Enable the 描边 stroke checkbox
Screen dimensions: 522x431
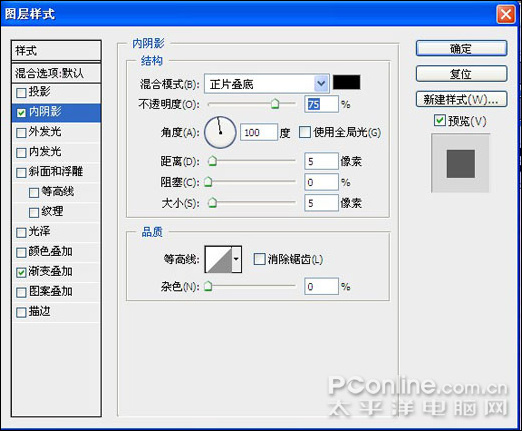[21, 313]
